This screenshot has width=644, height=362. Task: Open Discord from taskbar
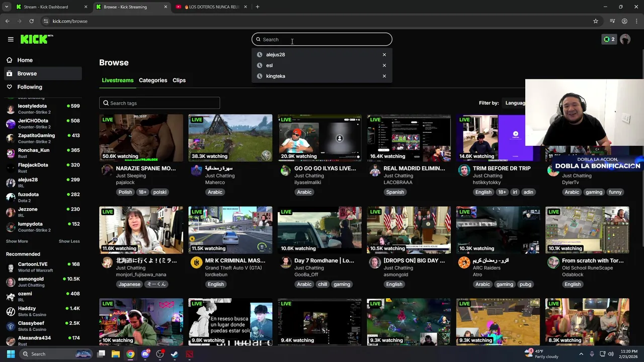(x=145, y=354)
